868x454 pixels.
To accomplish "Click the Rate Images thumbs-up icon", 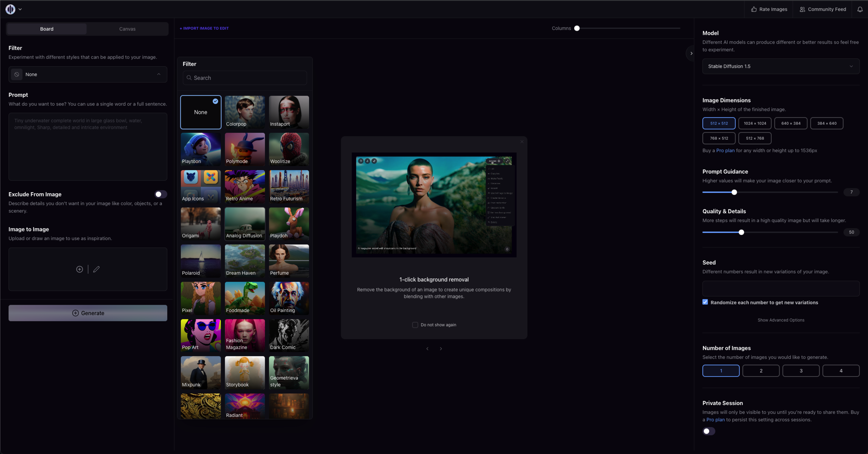I will pos(754,10).
